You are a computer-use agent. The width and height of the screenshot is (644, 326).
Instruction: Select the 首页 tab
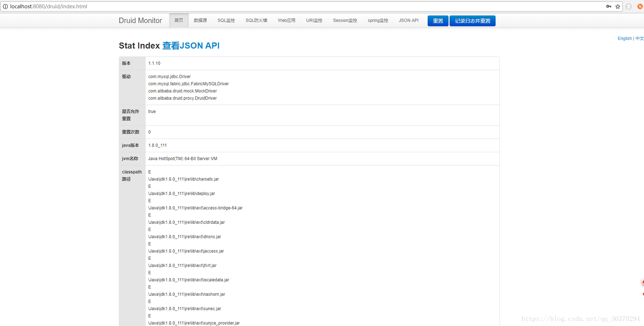coord(179,21)
